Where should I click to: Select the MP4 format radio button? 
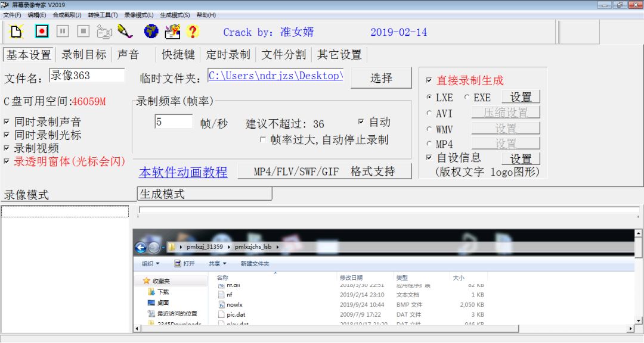click(x=429, y=144)
